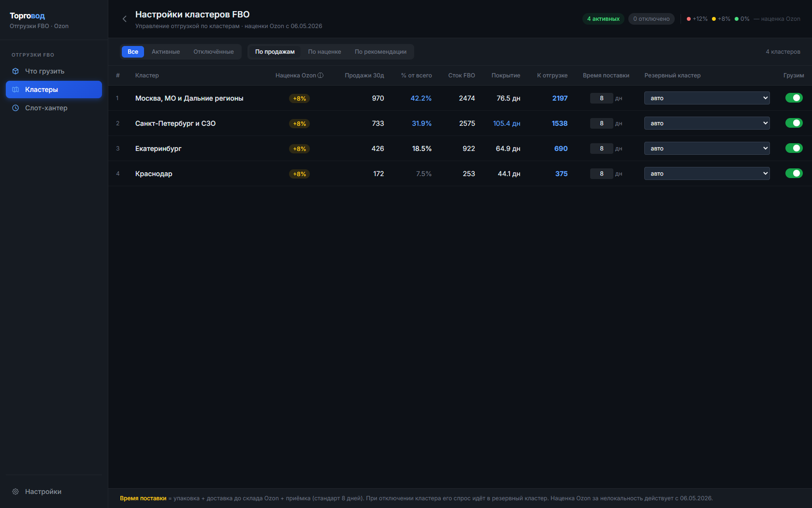Select cluster name 'Москва, МО и Дальние регионы'

(189, 98)
